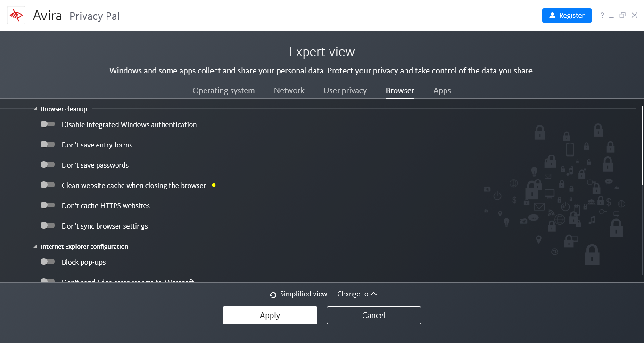Click the Avira logo icon

coord(16,16)
